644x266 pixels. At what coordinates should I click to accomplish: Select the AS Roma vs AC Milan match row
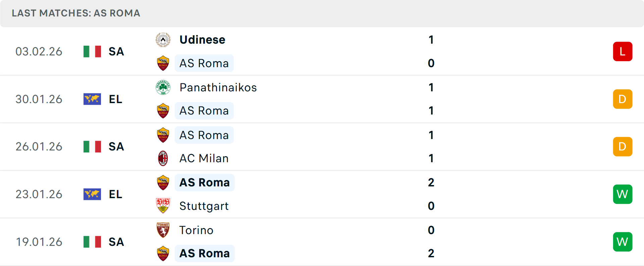(x=322, y=146)
